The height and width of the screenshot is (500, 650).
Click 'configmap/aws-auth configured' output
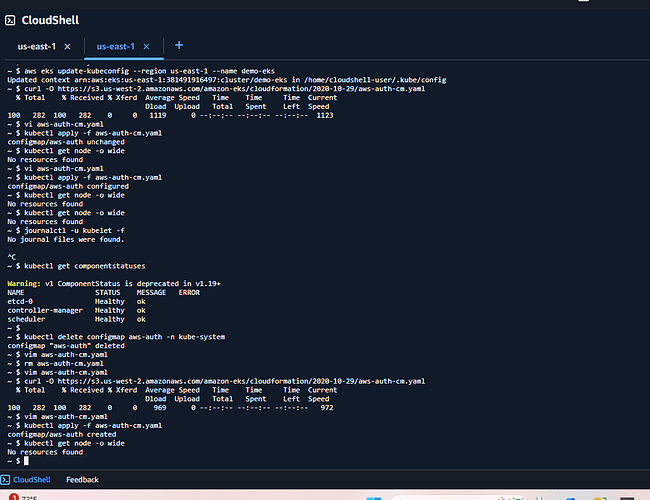(68, 186)
